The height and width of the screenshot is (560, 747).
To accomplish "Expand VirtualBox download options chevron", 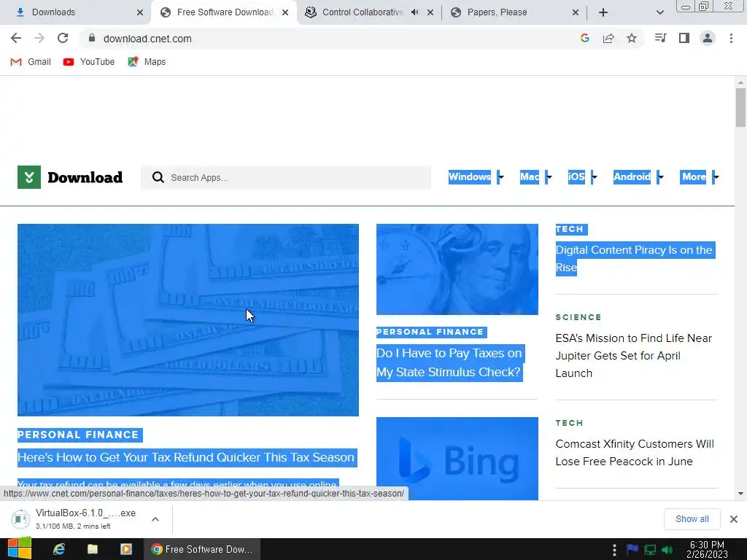I will point(155,519).
